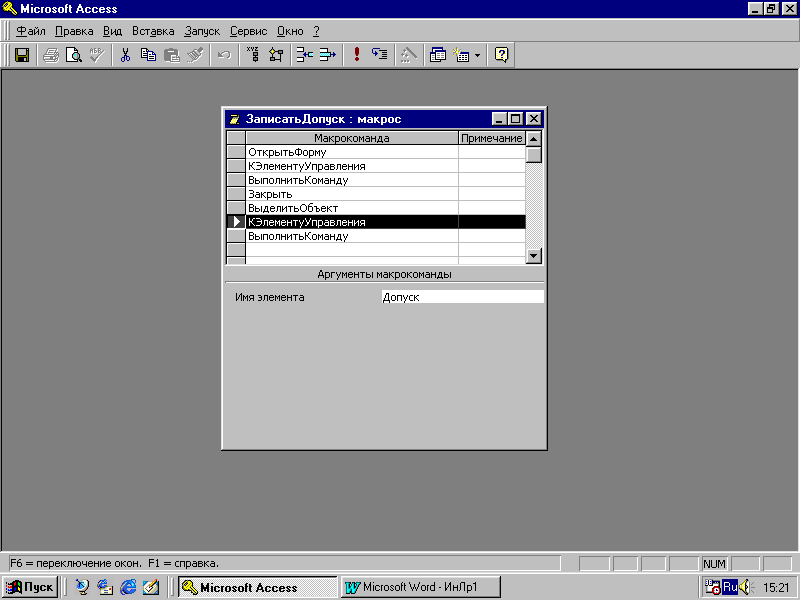Close the ЗаписатьДопуск macro window
This screenshot has height=600, width=800.
533,119
